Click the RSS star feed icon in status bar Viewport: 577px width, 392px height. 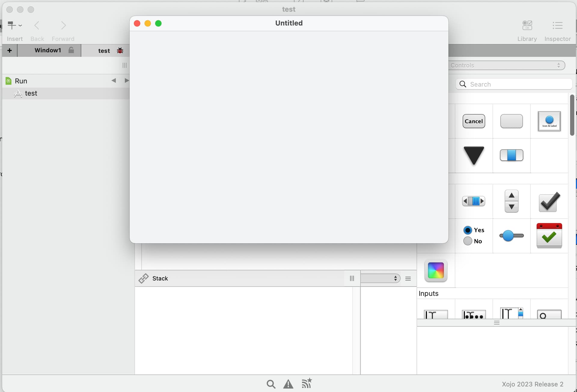(307, 383)
